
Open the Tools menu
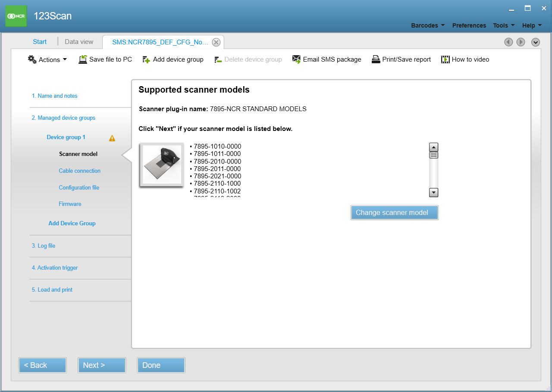click(x=504, y=25)
